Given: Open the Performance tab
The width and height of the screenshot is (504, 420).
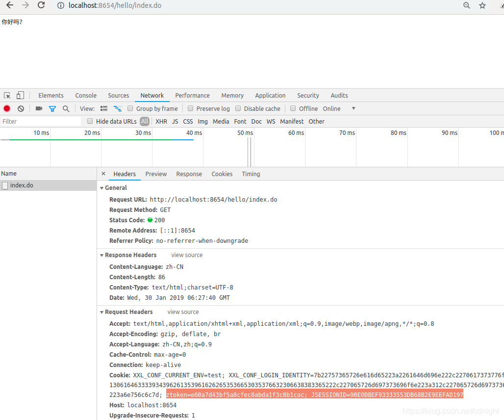Looking at the screenshot, I should point(192,96).
